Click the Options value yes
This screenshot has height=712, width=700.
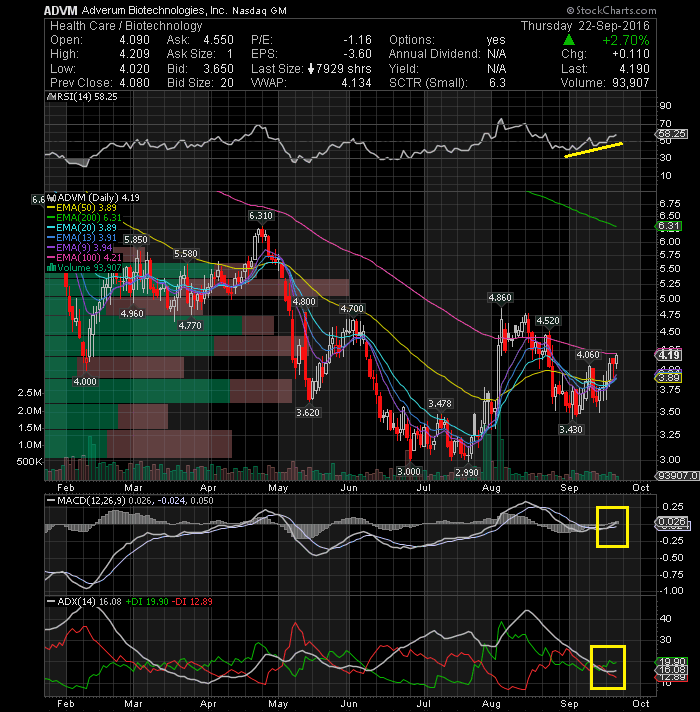click(496, 40)
